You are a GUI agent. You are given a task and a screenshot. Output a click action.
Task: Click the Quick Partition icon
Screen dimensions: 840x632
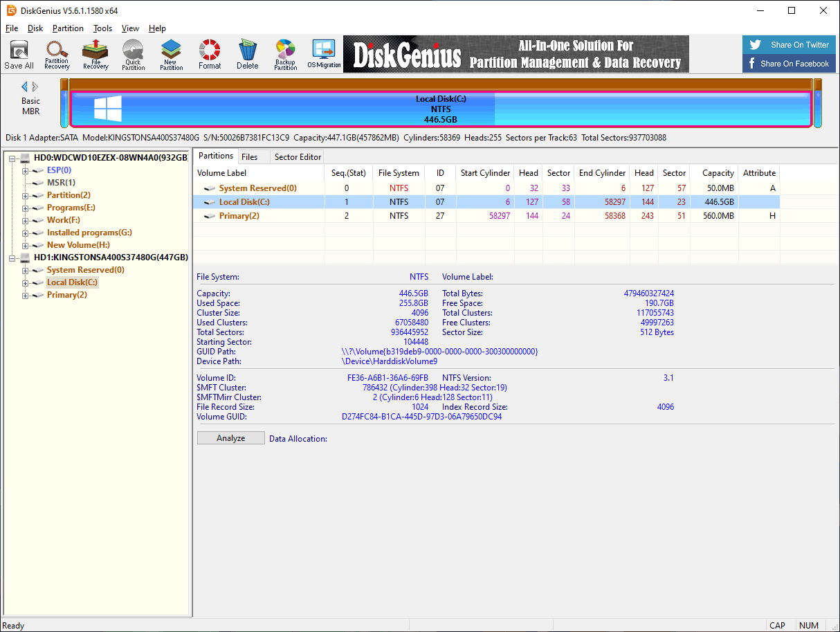click(133, 55)
